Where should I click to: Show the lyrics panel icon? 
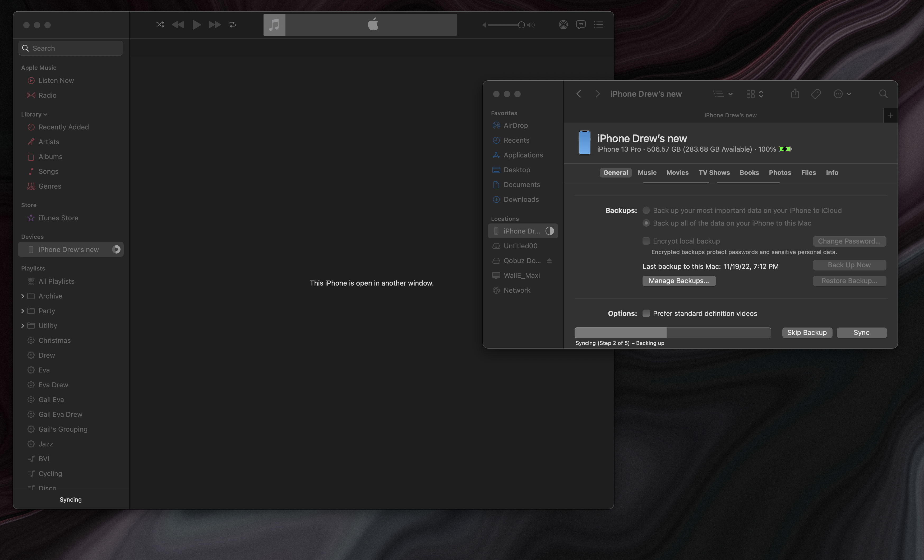click(580, 25)
